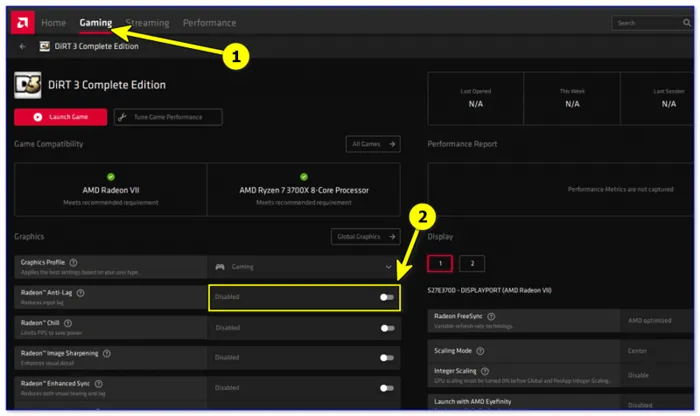Open help for Radeon Anti-Lag
The image size is (700, 416).
pyautogui.click(x=80, y=293)
